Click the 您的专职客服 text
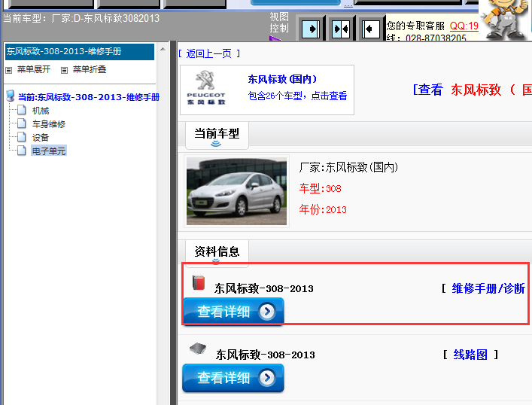Viewport: 532px width, 405px height. pyautogui.click(x=415, y=26)
